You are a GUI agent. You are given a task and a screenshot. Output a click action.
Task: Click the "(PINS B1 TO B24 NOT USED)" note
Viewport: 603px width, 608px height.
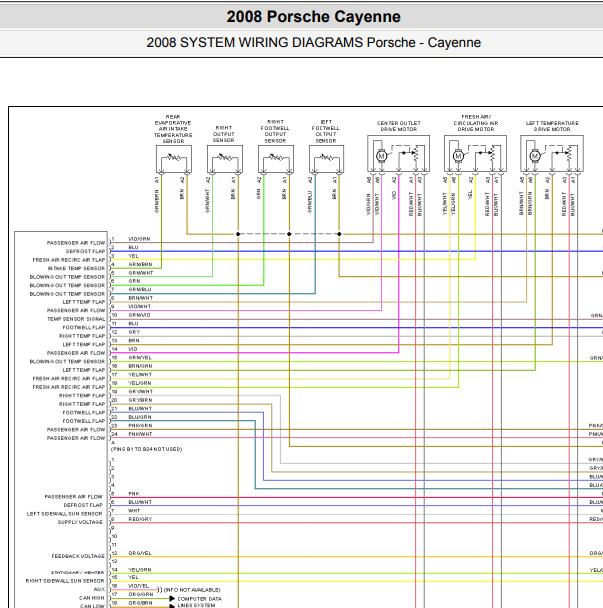pos(147,449)
